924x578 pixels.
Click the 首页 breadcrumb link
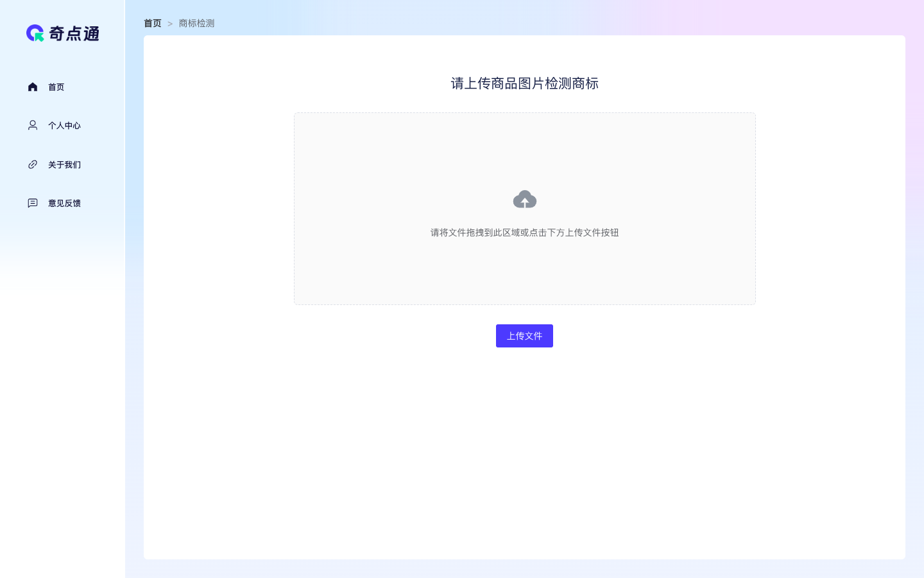point(153,23)
